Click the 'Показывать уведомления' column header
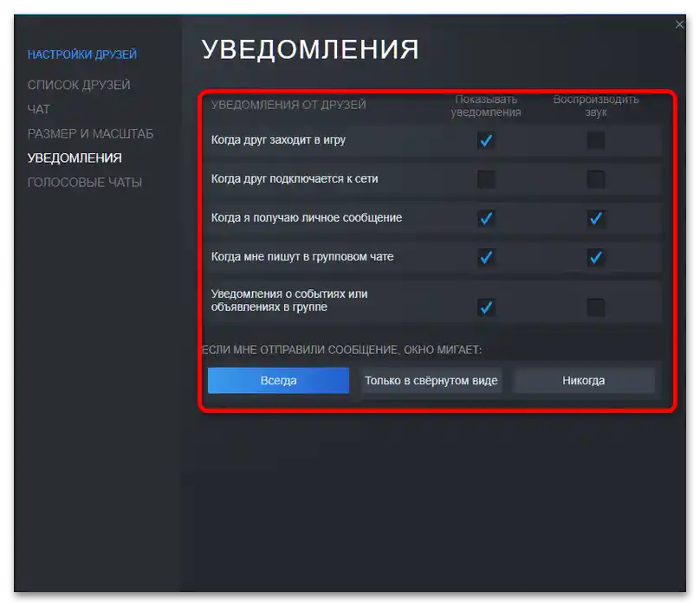 coord(486,106)
